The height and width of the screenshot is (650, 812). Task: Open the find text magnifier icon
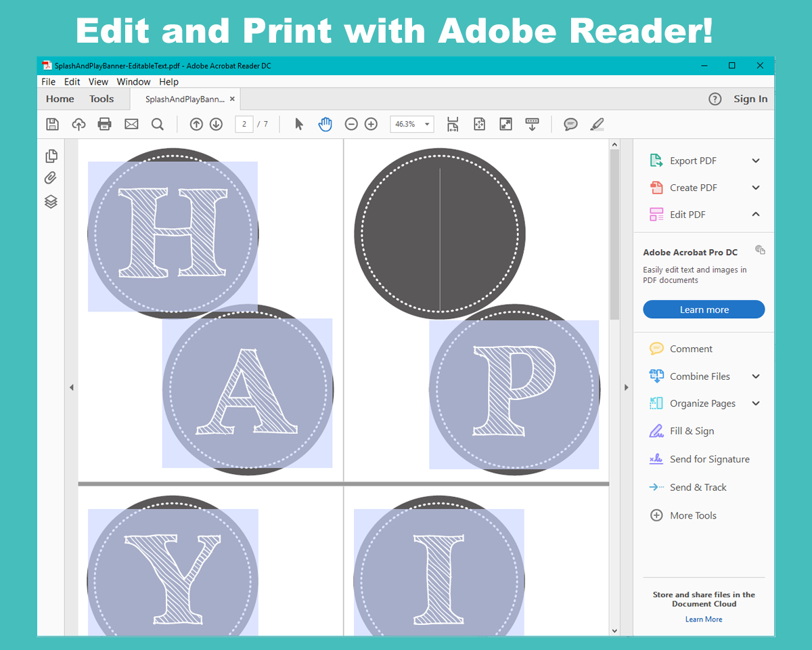tap(158, 124)
